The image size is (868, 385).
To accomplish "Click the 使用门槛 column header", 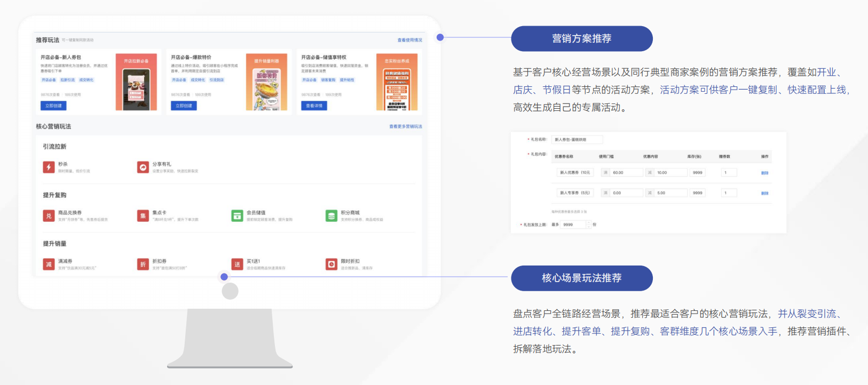I will [606, 157].
